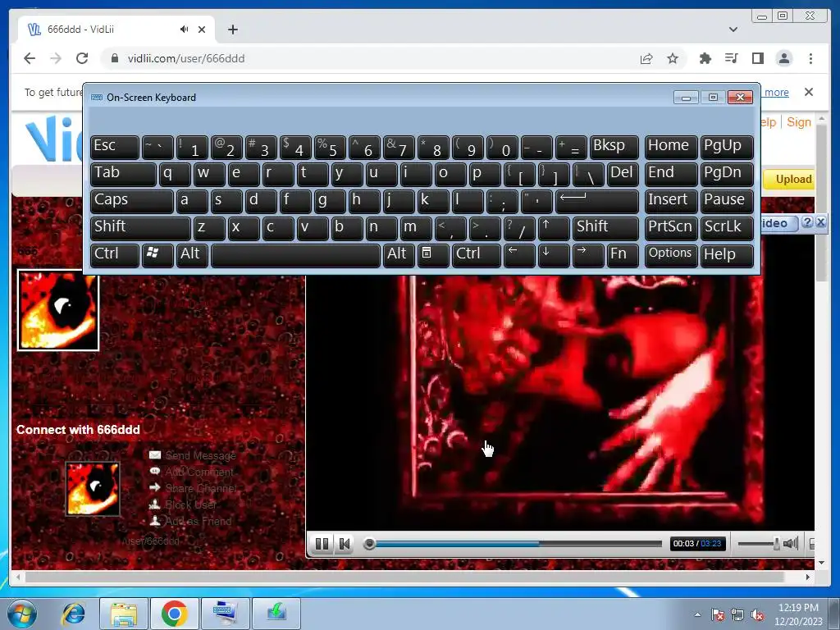Open Chrome media controls icon
This screenshot has height=630, width=840.
coord(731,58)
